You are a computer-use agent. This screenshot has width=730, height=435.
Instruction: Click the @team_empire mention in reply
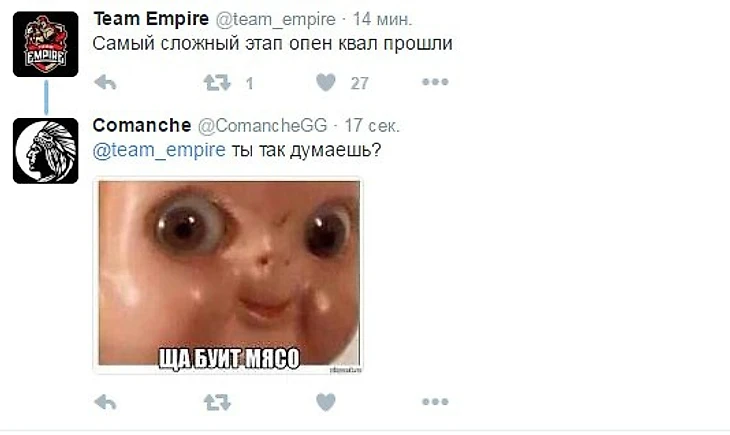coord(159,150)
